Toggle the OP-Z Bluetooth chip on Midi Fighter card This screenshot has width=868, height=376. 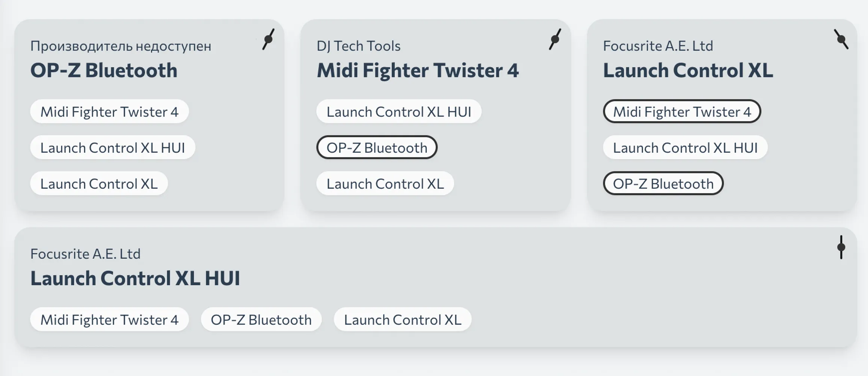tap(377, 147)
